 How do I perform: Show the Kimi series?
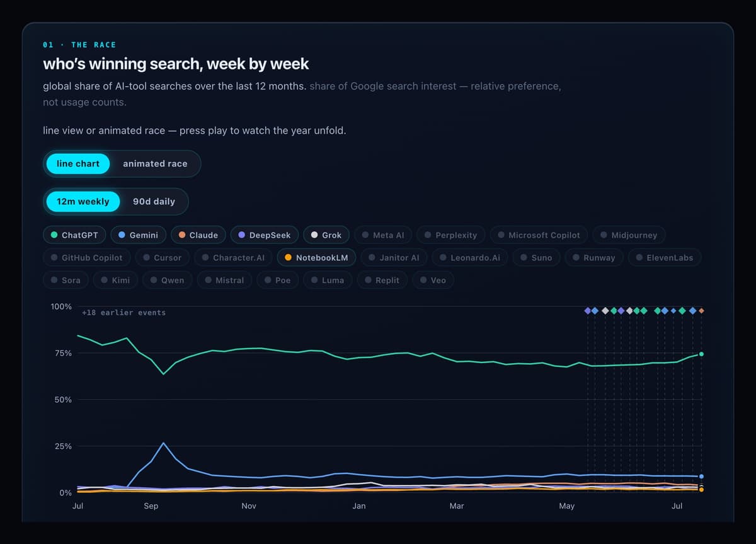pyautogui.click(x=116, y=281)
